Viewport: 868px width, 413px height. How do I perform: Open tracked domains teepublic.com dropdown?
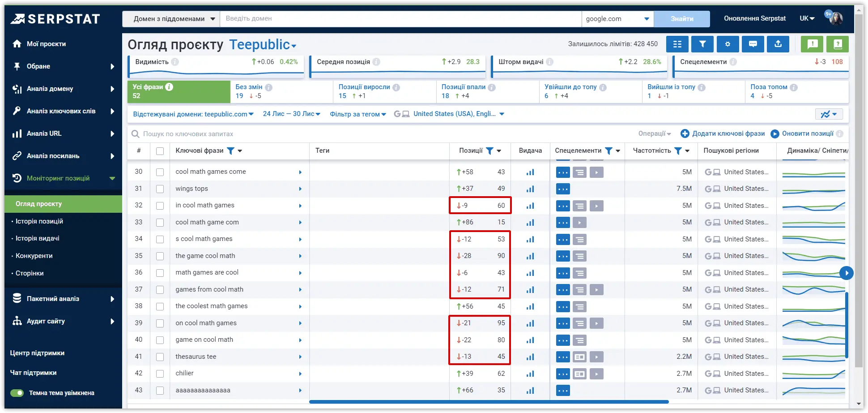pos(193,114)
